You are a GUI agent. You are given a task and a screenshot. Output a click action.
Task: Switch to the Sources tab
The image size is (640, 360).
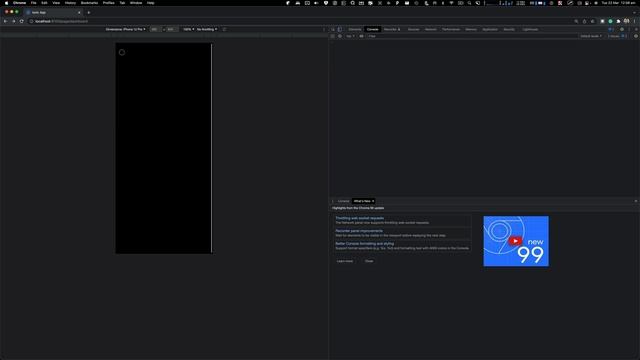[413, 29]
